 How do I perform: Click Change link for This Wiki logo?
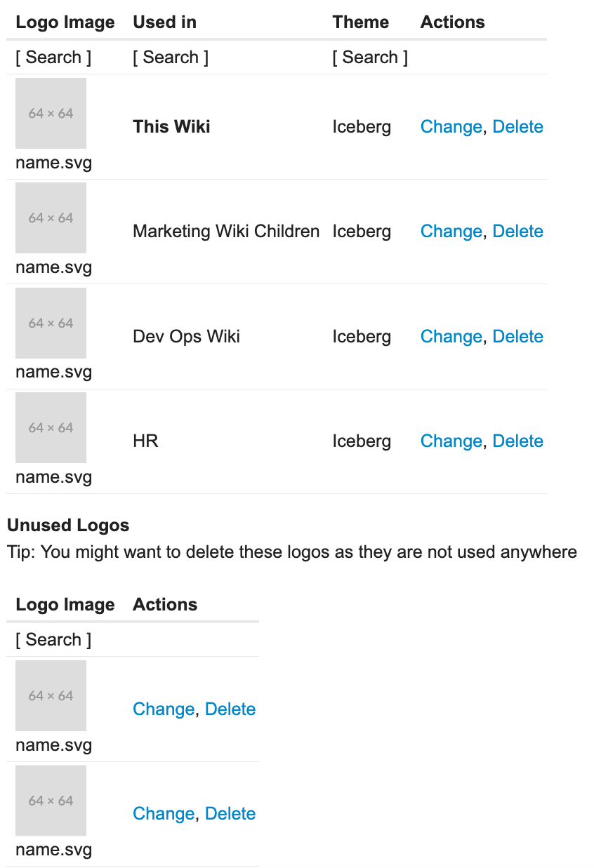click(x=451, y=127)
